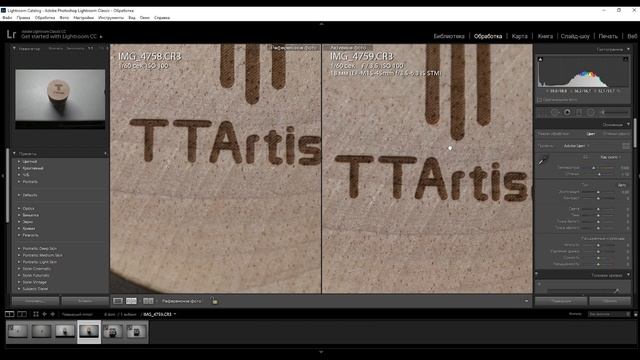Switch to the Печать module
Viewport: 640px width, 360px height.
(x=608, y=36)
